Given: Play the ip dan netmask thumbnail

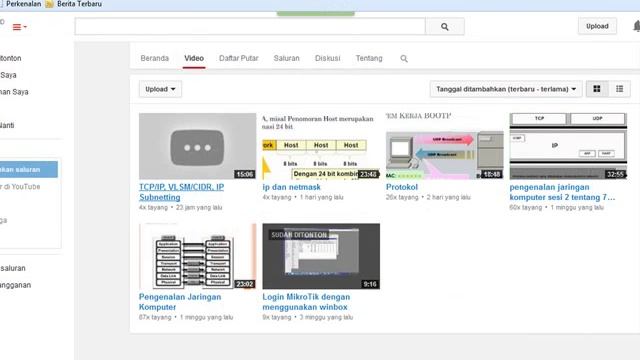Looking at the screenshot, I should pyautogui.click(x=321, y=146).
